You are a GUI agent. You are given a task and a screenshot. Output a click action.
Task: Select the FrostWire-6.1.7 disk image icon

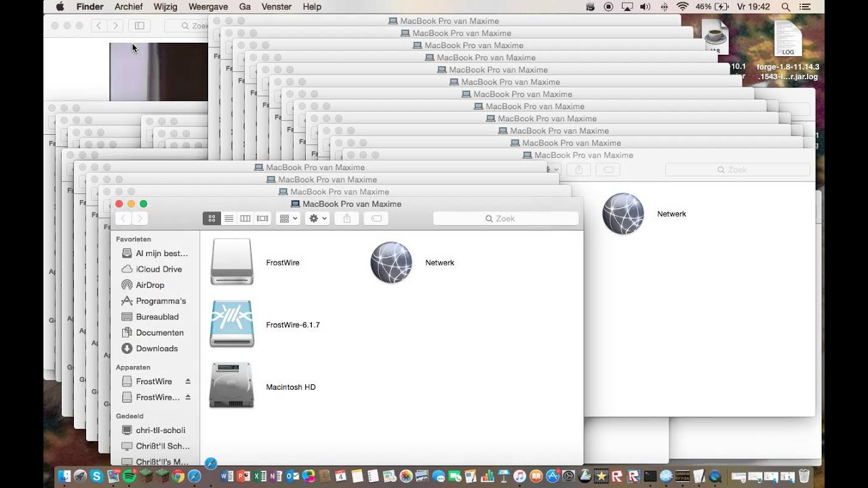coord(232,324)
